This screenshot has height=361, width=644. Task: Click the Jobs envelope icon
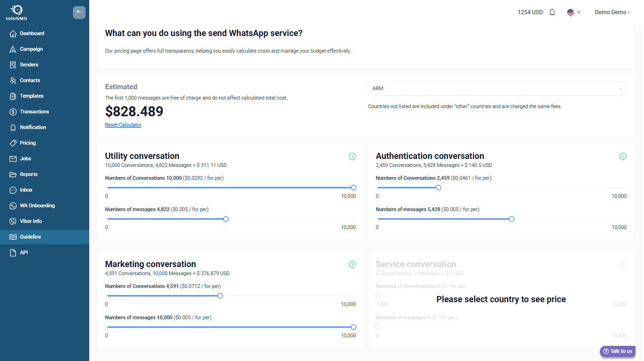coord(13,159)
